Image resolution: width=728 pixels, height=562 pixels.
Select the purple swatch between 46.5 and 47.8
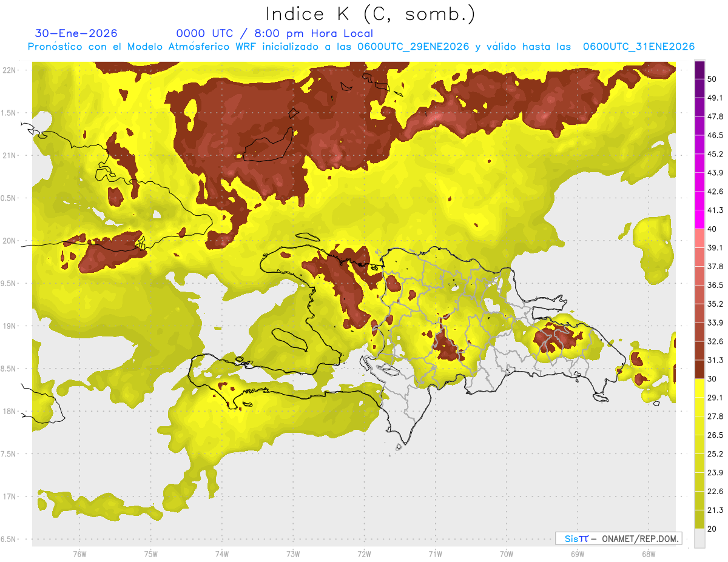(699, 125)
